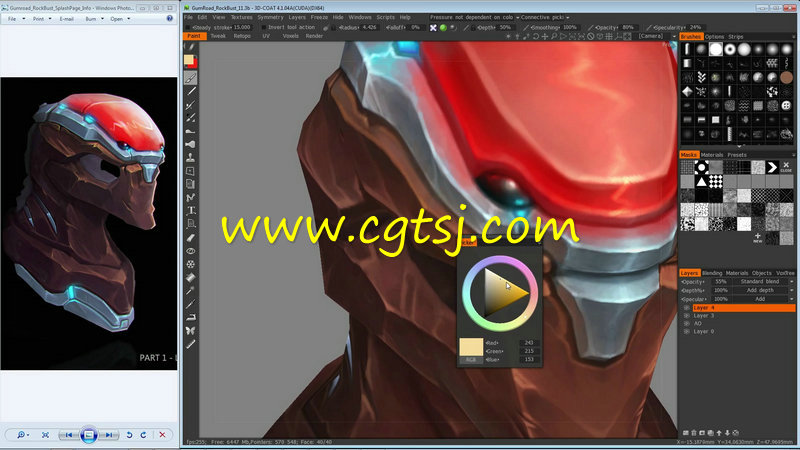This screenshot has height=450, width=800.
Task: Open the Camera dropdown
Action: [656, 36]
